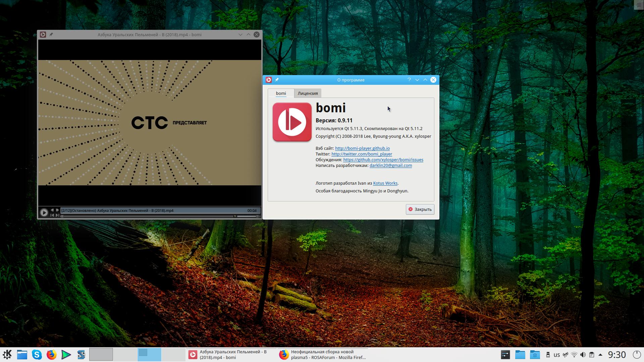Click the video seek progress bar
Image resolution: width=644 pixels, height=362 pixels.
[148, 216]
